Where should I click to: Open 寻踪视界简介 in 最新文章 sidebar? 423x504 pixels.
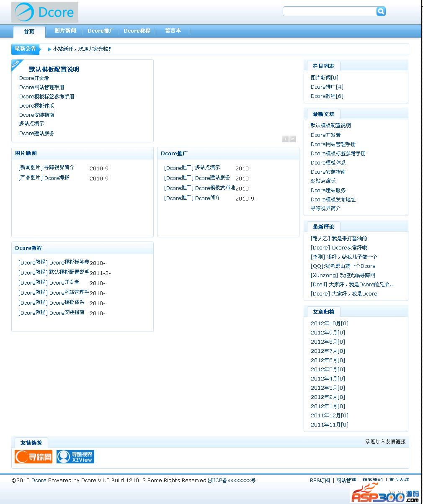point(326,208)
